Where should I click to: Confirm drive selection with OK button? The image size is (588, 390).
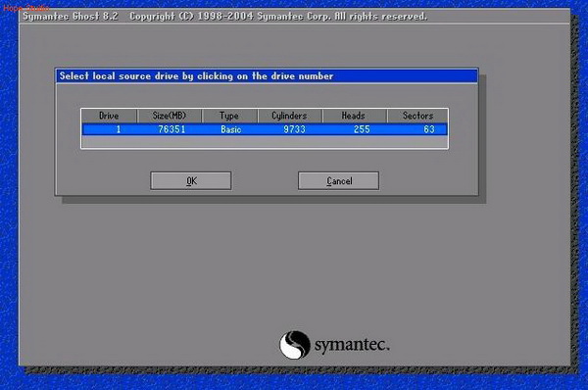point(191,180)
